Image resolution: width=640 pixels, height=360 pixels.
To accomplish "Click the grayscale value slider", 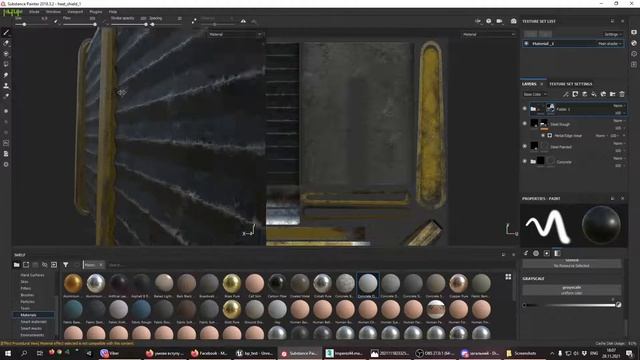I will pos(571,305).
